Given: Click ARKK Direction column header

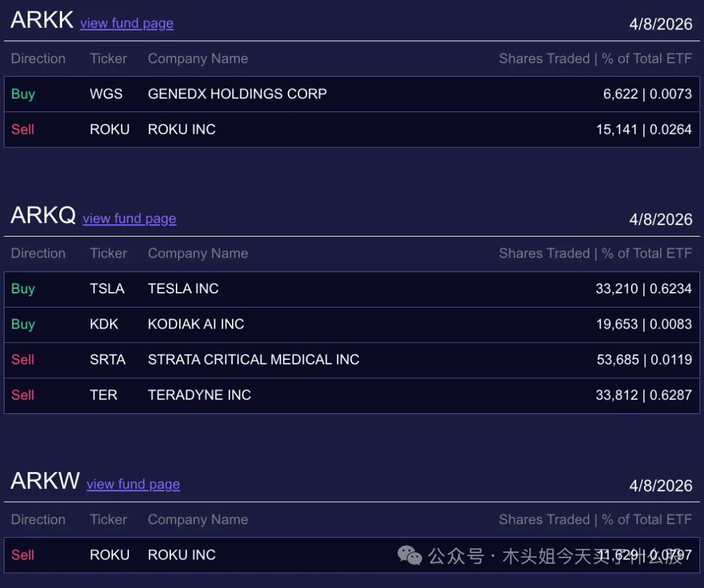Looking at the screenshot, I should [x=38, y=59].
